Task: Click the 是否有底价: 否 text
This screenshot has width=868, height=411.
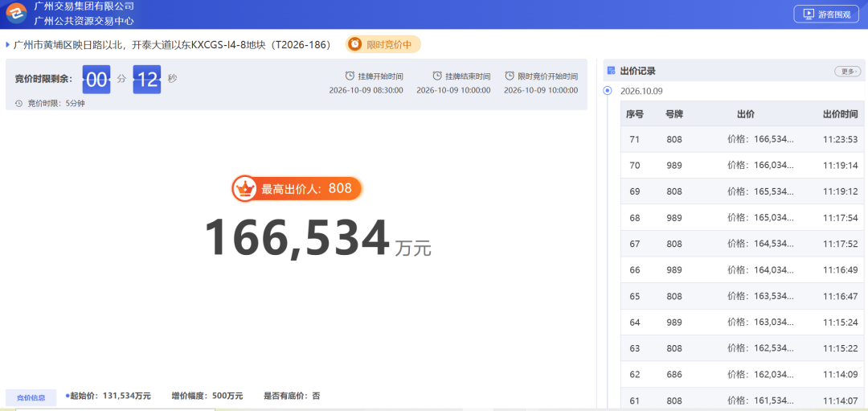Action: click(292, 396)
